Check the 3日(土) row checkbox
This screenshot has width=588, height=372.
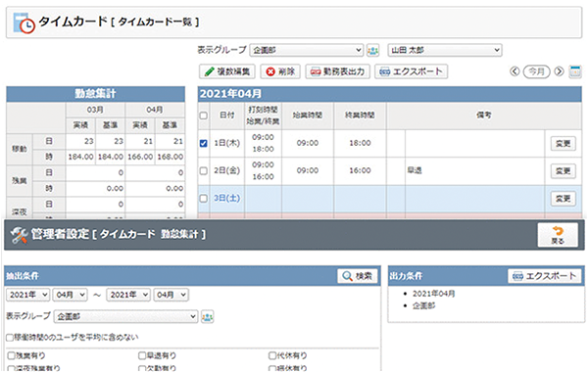203,198
